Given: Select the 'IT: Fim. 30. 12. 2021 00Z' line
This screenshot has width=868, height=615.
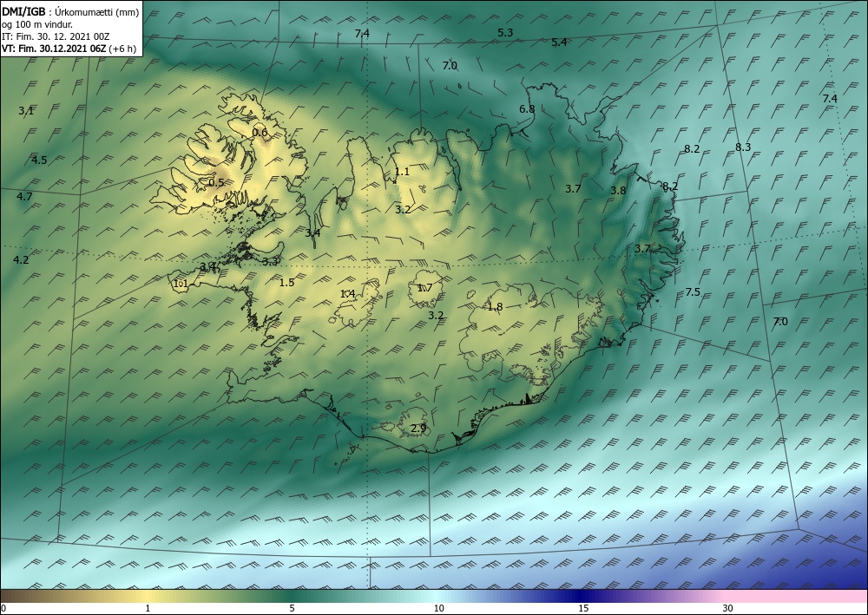Looking at the screenshot, I should coord(56,36).
